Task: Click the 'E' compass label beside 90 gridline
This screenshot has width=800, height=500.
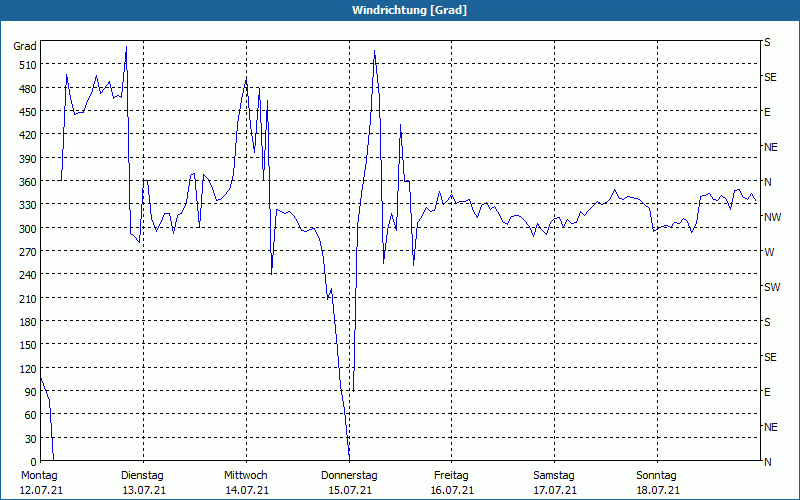Action: click(x=767, y=392)
